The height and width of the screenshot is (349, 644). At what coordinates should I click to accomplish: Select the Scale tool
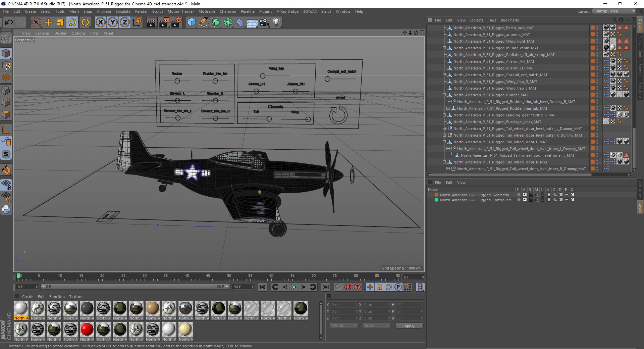click(60, 22)
